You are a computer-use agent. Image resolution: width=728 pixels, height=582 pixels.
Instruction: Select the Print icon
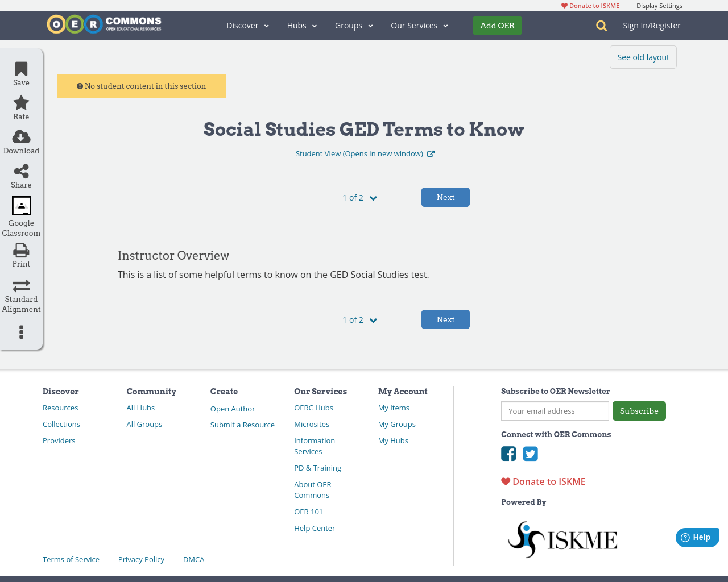(21, 250)
